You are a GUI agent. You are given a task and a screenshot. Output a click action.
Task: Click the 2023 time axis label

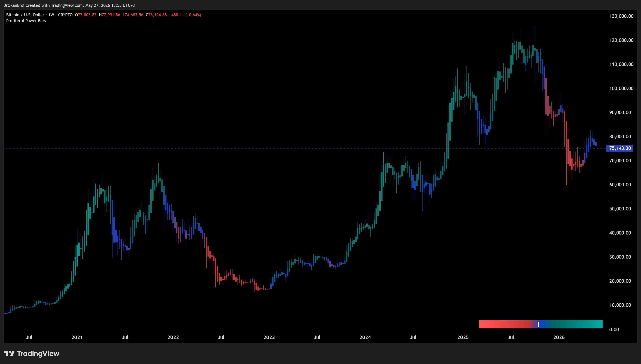pos(269,337)
